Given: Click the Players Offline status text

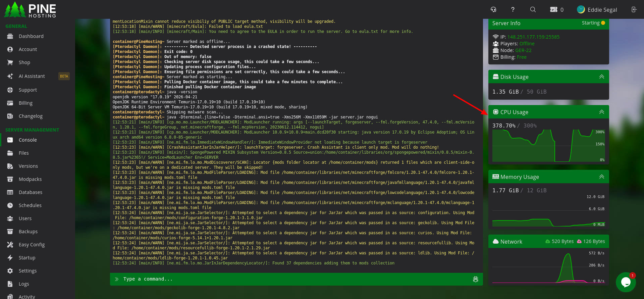Looking at the screenshot, I should coord(527,44).
